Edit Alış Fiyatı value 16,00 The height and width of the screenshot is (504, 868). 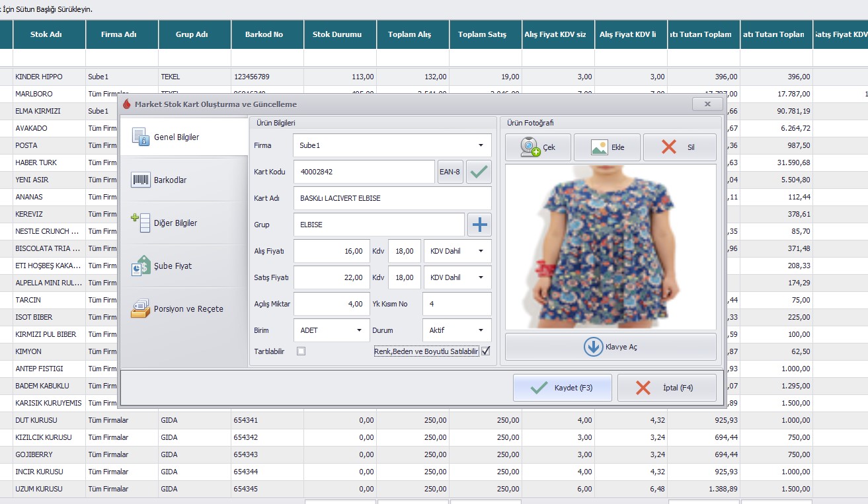331,251
